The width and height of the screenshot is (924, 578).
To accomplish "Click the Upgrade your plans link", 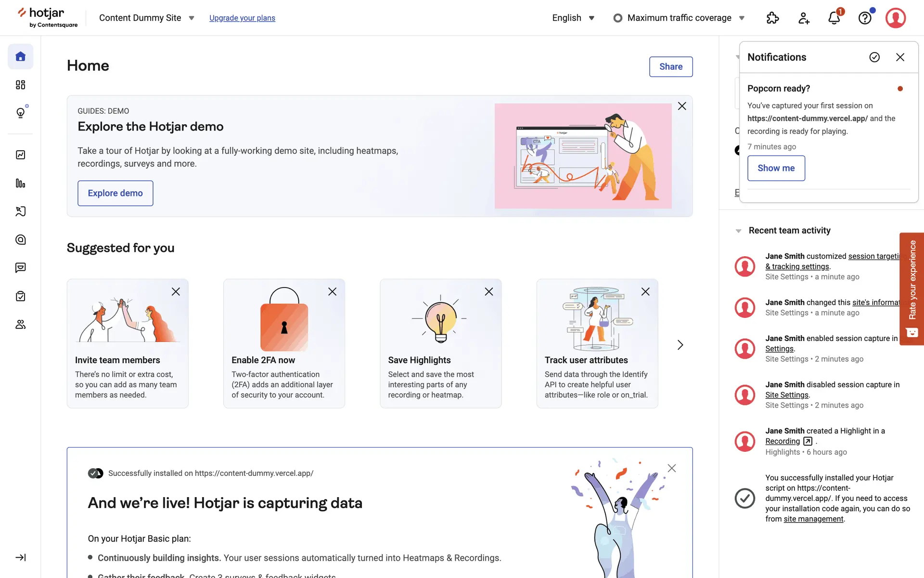I will coord(242,18).
